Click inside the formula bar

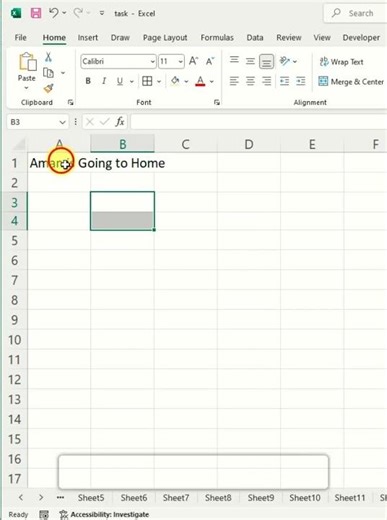pos(259,122)
